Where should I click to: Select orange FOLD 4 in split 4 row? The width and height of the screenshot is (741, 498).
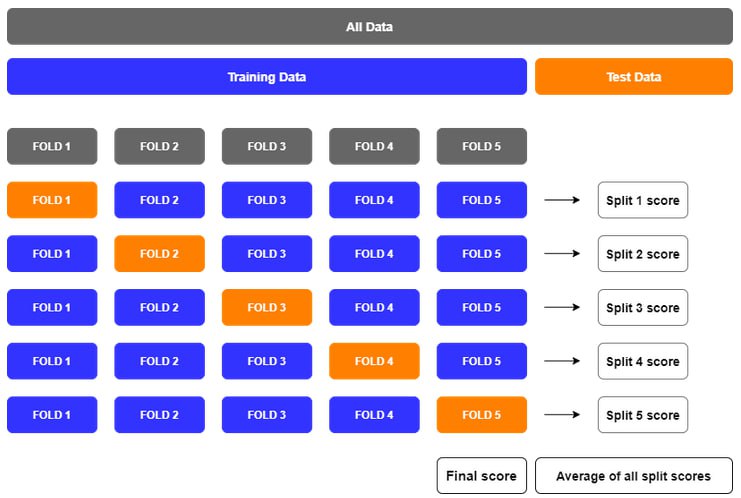click(374, 361)
